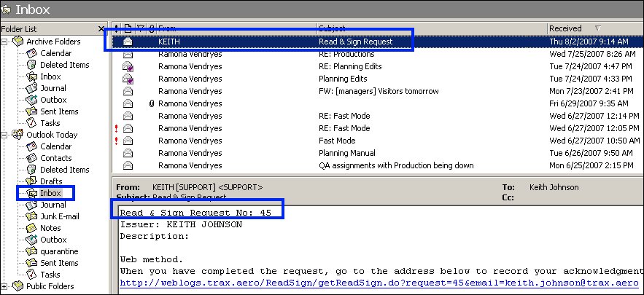Close the Folder List pane
The width and height of the screenshot is (644, 295).
[x=101, y=29]
